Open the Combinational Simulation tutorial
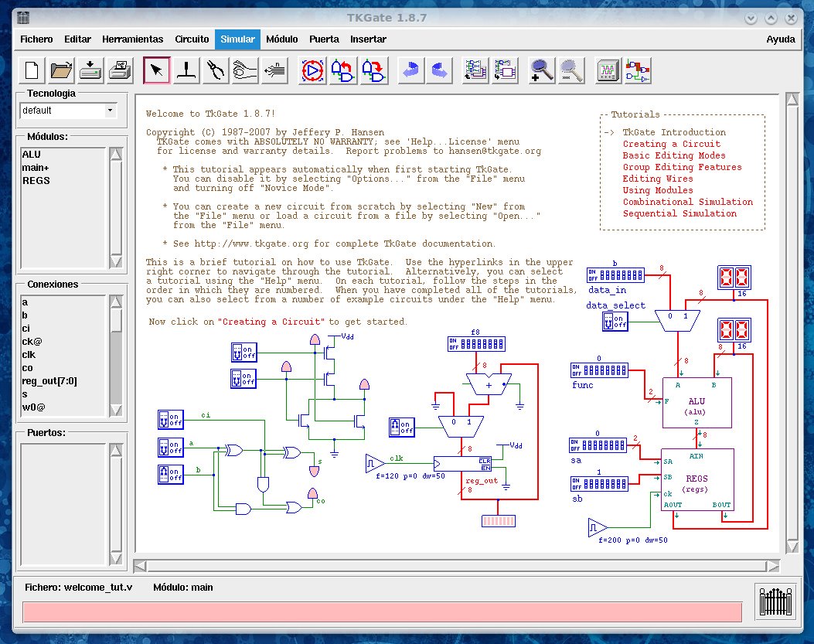Image resolution: width=814 pixels, height=644 pixels. pos(688,202)
